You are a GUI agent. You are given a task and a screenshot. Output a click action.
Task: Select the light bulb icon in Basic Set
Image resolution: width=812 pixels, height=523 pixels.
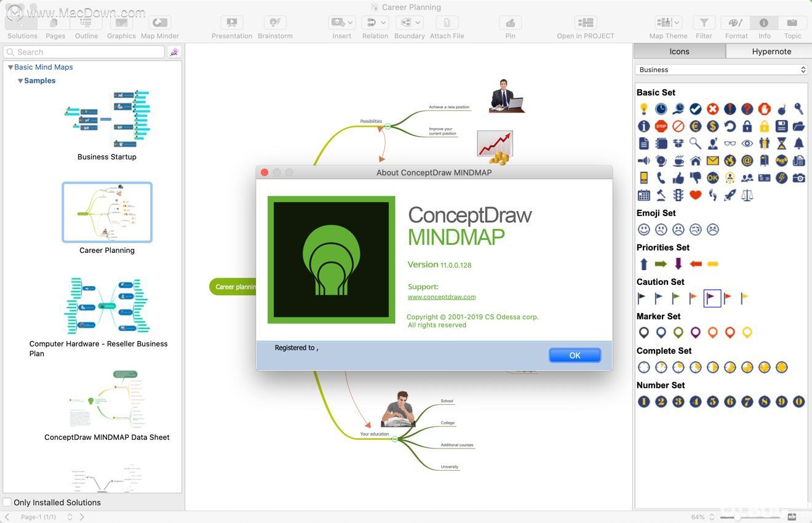click(x=644, y=109)
